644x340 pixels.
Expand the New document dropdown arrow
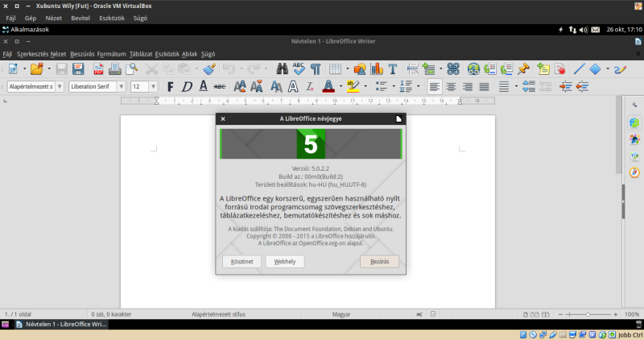pyautogui.click(x=24, y=68)
